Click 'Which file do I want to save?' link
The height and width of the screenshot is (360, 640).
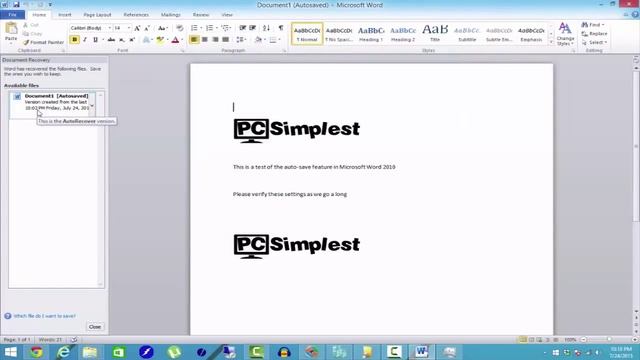[x=44, y=316]
